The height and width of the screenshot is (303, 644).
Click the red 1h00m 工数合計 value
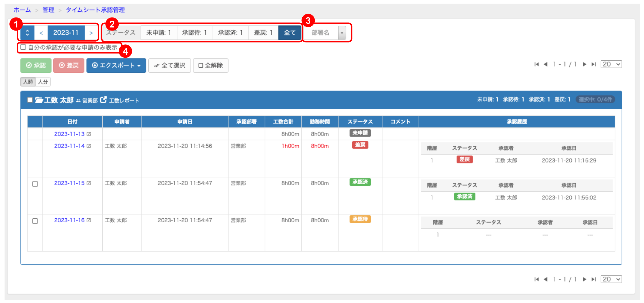tap(290, 146)
